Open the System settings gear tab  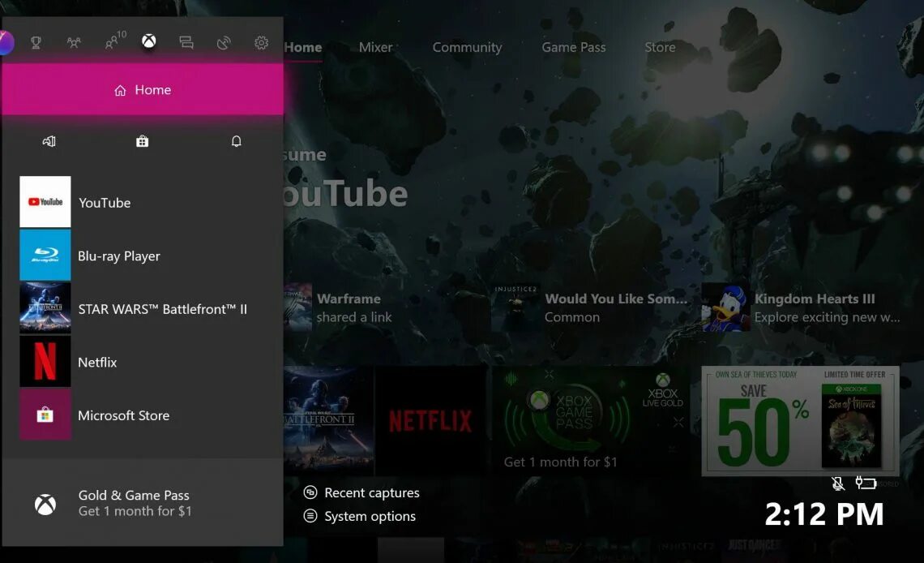[261, 42]
